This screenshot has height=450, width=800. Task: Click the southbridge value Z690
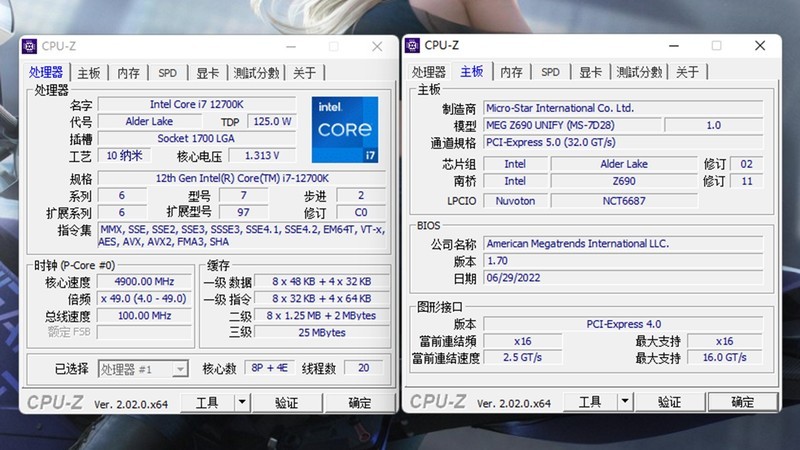pyautogui.click(x=624, y=181)
